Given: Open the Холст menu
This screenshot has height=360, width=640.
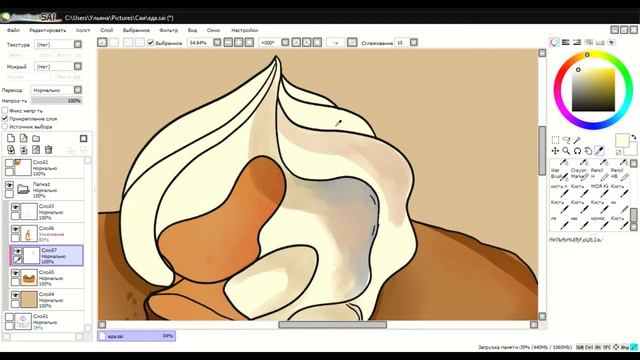Looking at the screenshot, I should coord(83,30).
